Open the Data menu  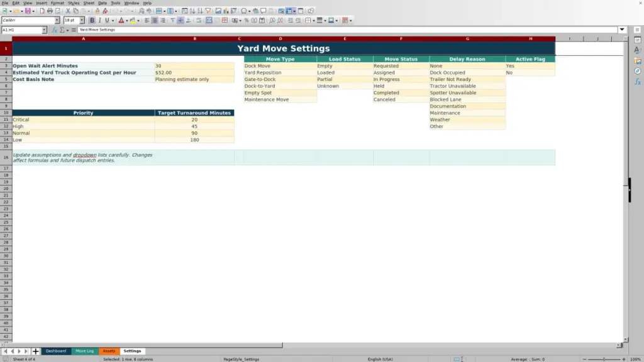tap(103, 3)
